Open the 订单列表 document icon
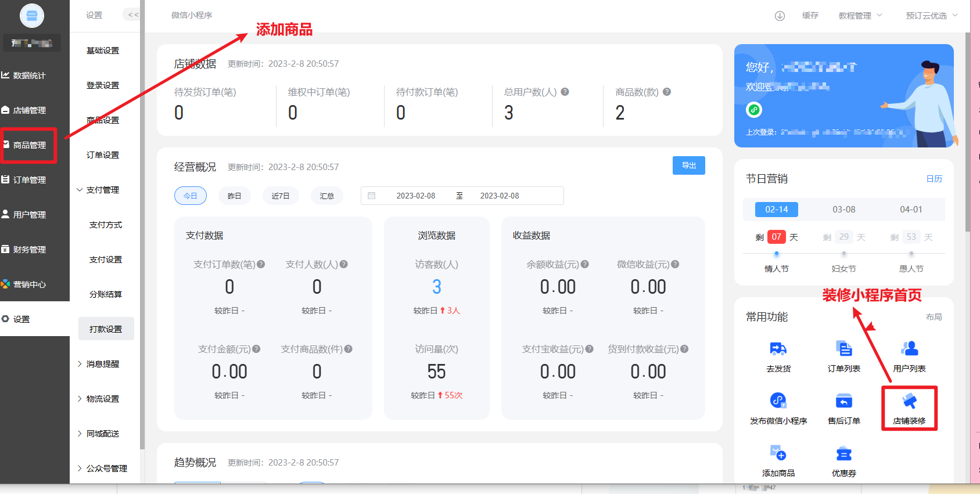This screenshot has height=494, width=980. [x=844, y=349]
